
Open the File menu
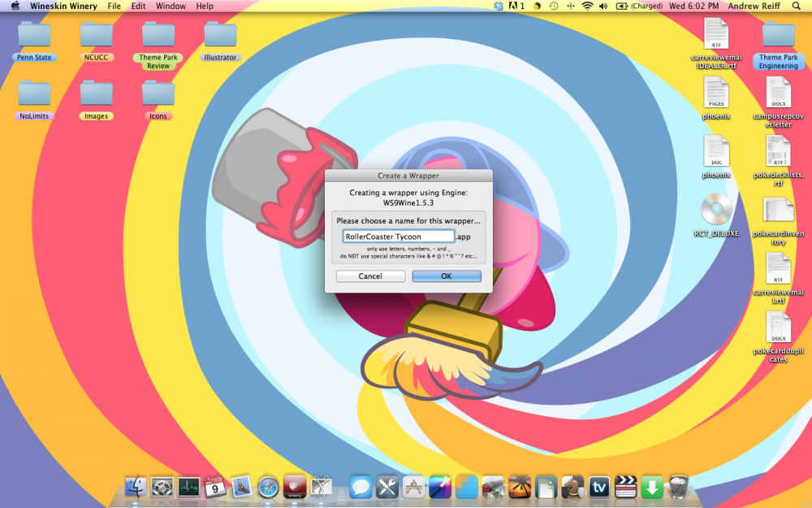tap(114, 6)
